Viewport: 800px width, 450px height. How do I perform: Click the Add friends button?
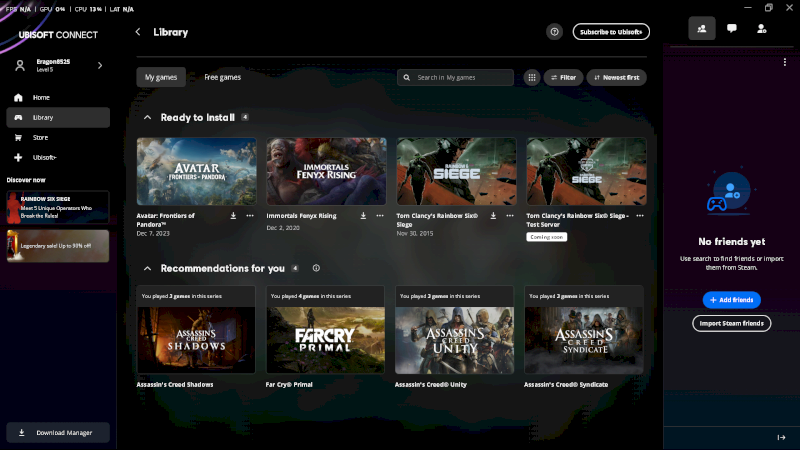click(x=731, y=300)
